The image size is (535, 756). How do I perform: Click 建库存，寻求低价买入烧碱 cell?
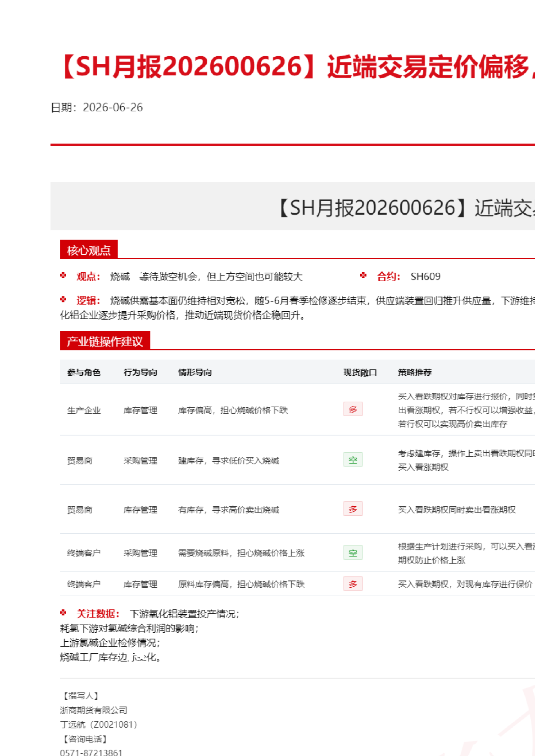click(x=229, y=461)
